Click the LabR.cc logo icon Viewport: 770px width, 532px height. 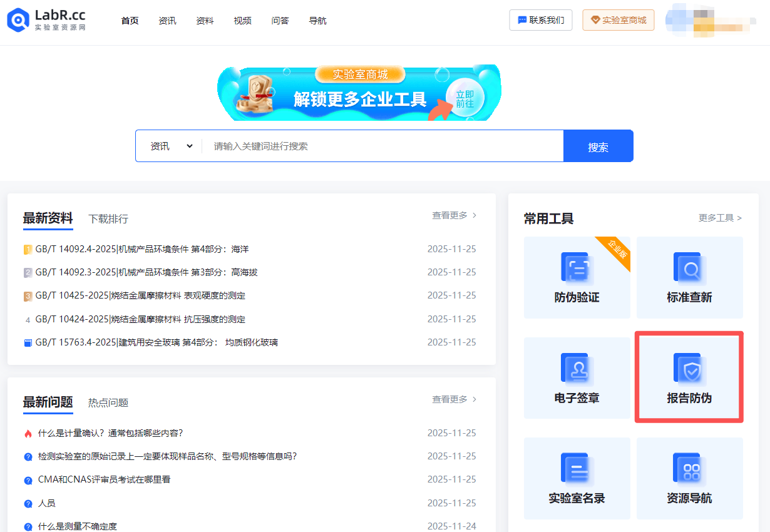click(x=18, y=20)
